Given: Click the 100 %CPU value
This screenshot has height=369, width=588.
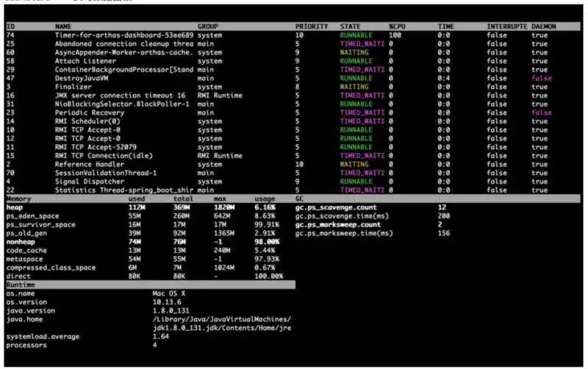Looking at the screenshot, I should (395, 35).
